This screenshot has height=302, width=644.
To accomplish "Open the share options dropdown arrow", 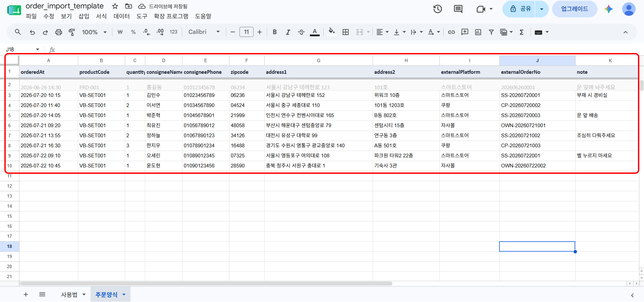I will 541,9.
